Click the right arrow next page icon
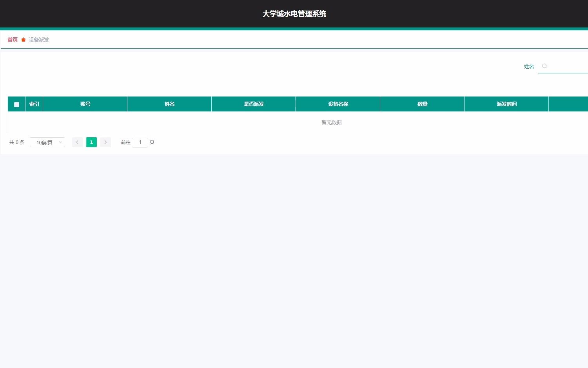588x368 pixels. click(105, 142)
